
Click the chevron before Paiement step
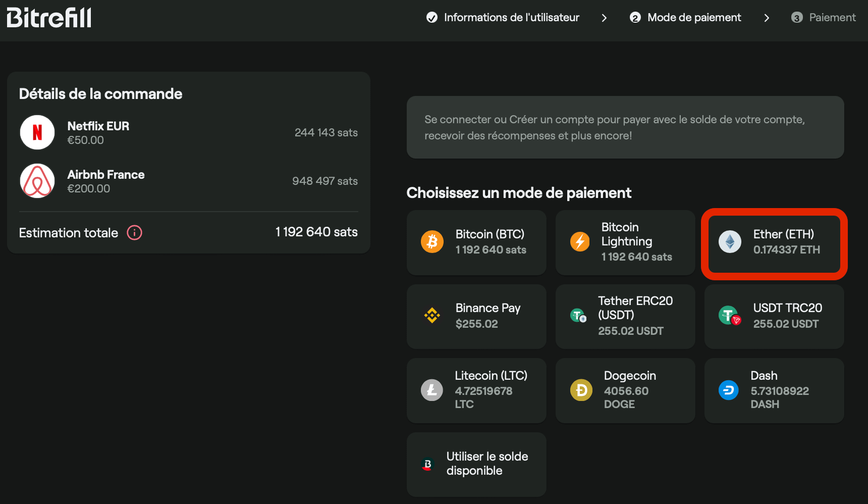[767, 17]
